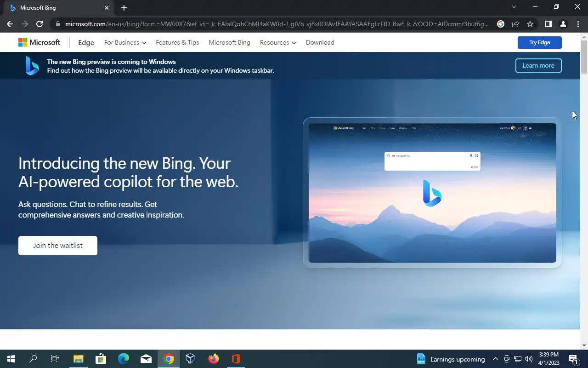Open the VirtualBox taskbar icon
This screenshot has height=368, width=588.
pyautogui.click(x=191, y=359)
